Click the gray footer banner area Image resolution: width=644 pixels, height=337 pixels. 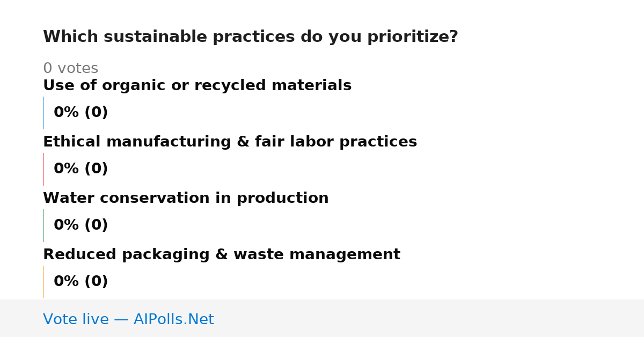(x=322, y=318)
